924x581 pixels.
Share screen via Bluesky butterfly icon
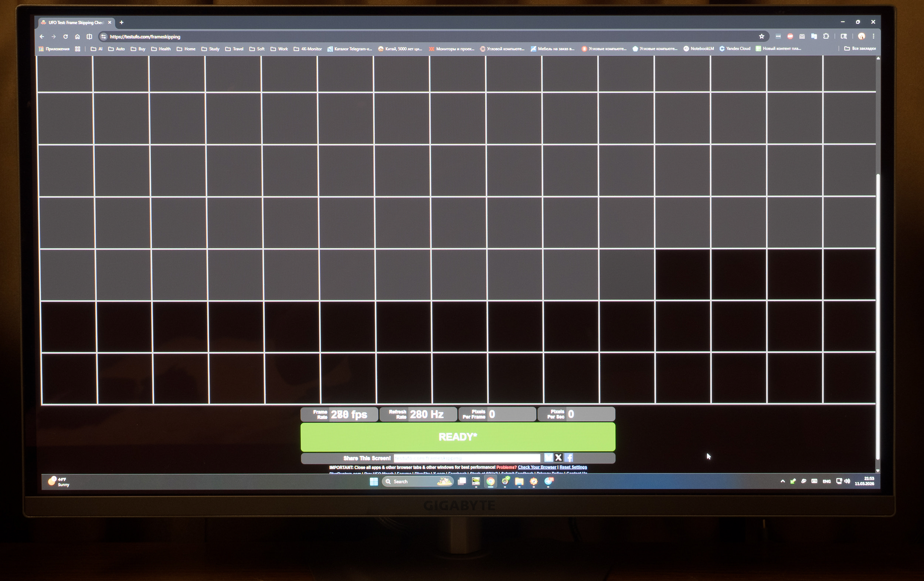point(548,457)
